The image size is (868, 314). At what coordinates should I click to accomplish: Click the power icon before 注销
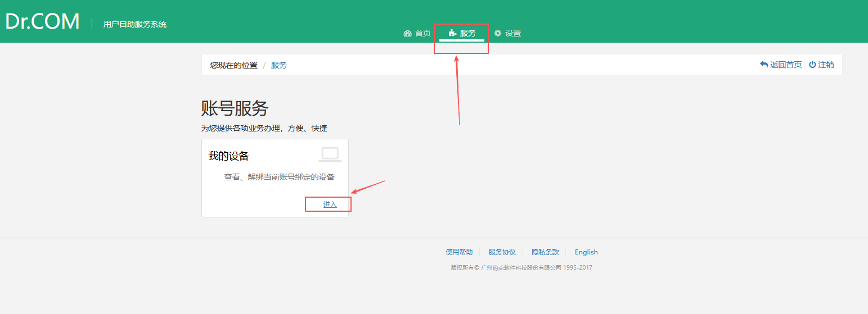pyautogui.click(x=812, y=65)
